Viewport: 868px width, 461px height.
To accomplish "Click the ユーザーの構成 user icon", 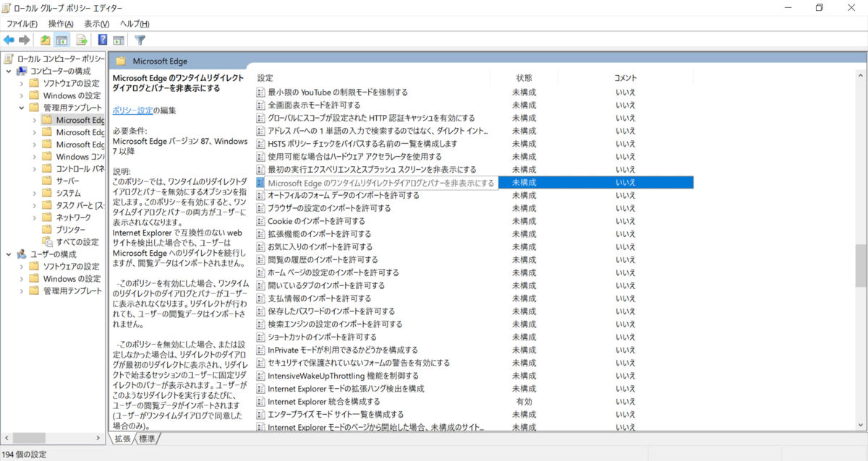I will pyautogui.click(x=22, y=254).
